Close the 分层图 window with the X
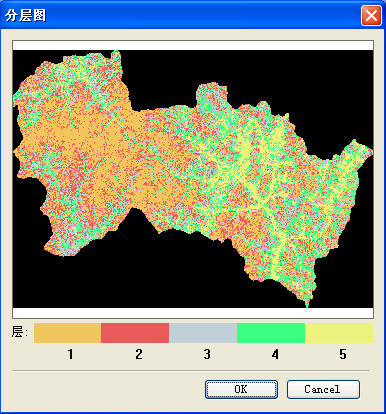The height and width of the screenshot is (414, 386). [x=371, y=15]
